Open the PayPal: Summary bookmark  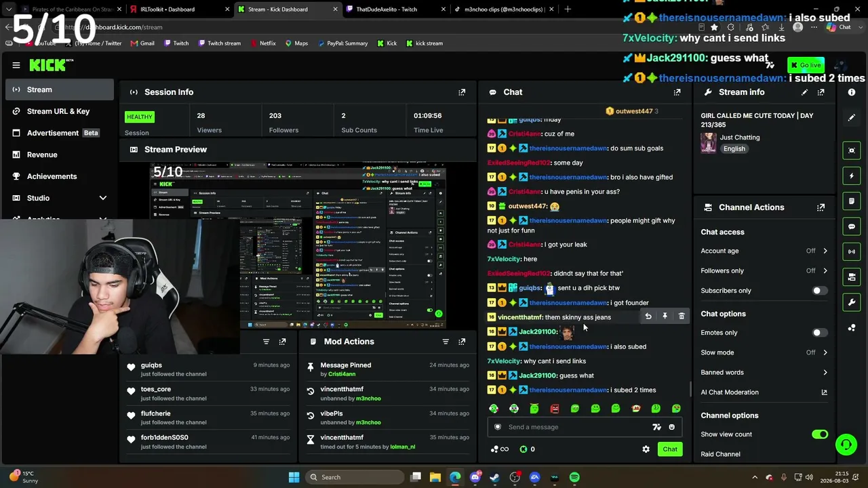(342, 43)
